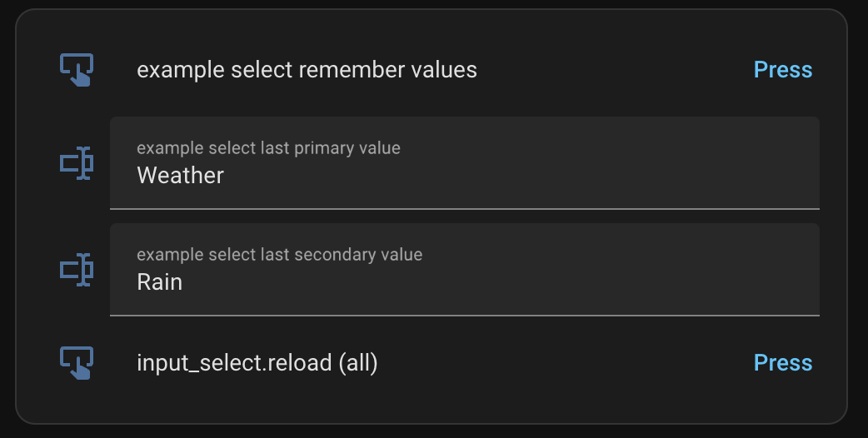Click the bottom 'Press' link text
Viewport: 868px width, 438px height.
[782, 363]
